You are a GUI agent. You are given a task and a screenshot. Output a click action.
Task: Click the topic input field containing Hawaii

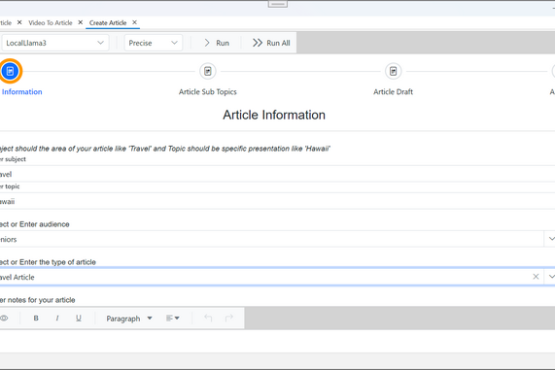(x=278, y=201)
